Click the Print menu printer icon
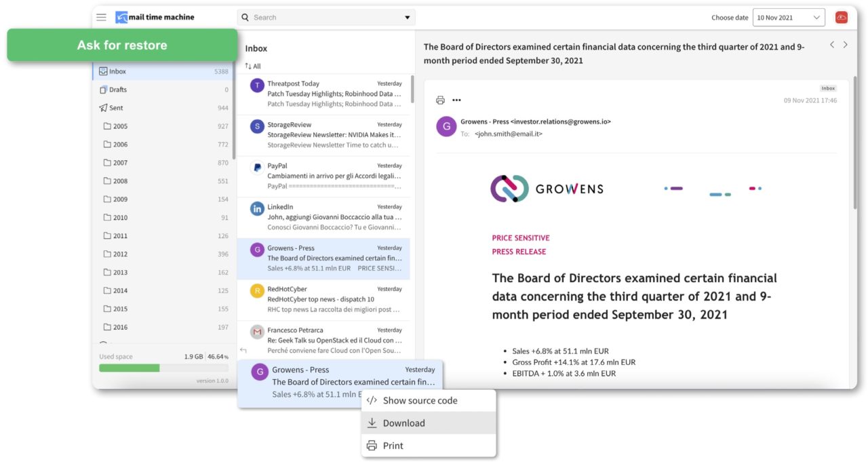The width and height of the screenshot is (868, 464). click(x=372, y=446)
